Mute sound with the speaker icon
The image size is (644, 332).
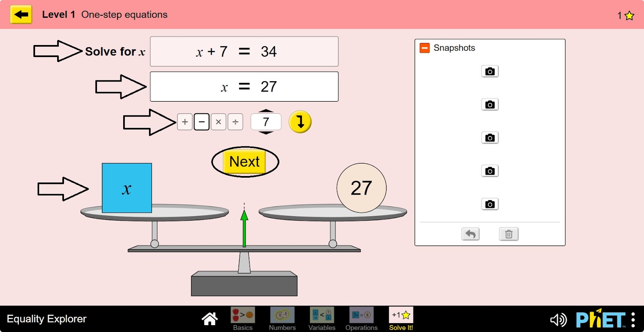click(x=558, y=320)
